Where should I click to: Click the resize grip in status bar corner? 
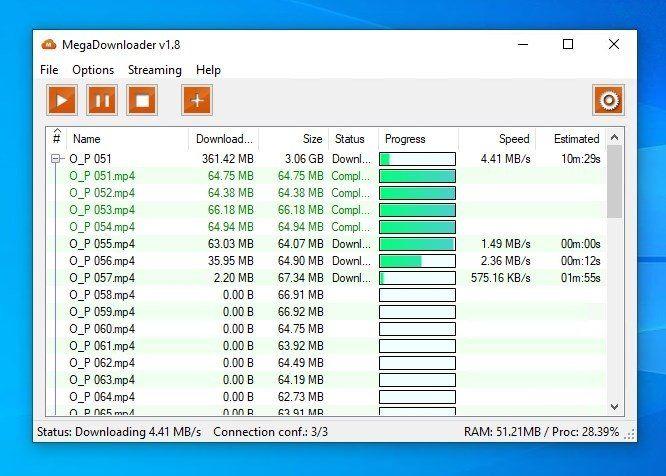629,434
